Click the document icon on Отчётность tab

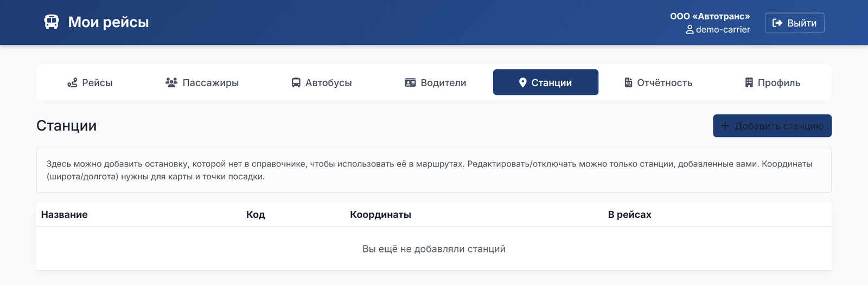point(628,82)
